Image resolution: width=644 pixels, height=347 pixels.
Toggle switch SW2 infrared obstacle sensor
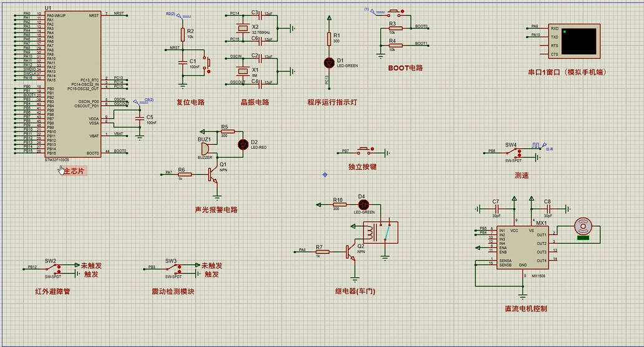(54, 269)
